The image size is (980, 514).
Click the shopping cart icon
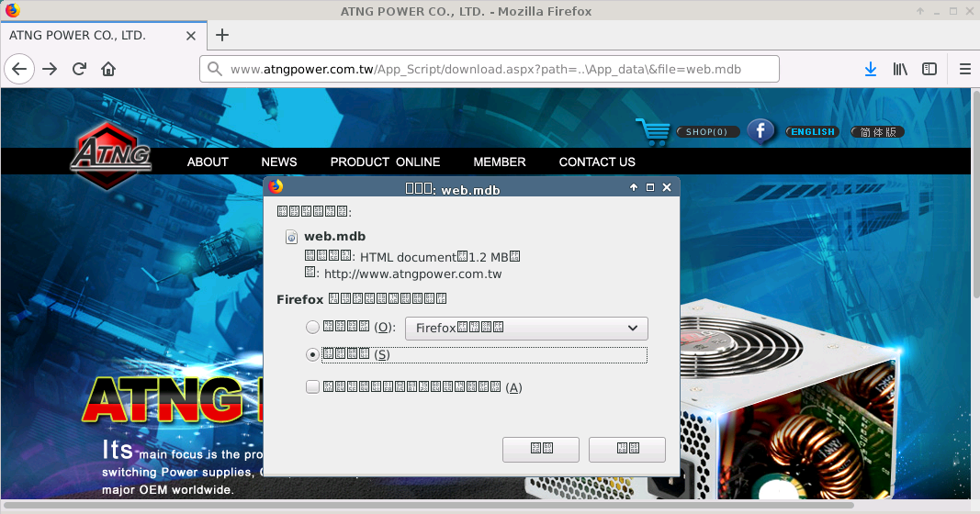(x=653, y=131)
